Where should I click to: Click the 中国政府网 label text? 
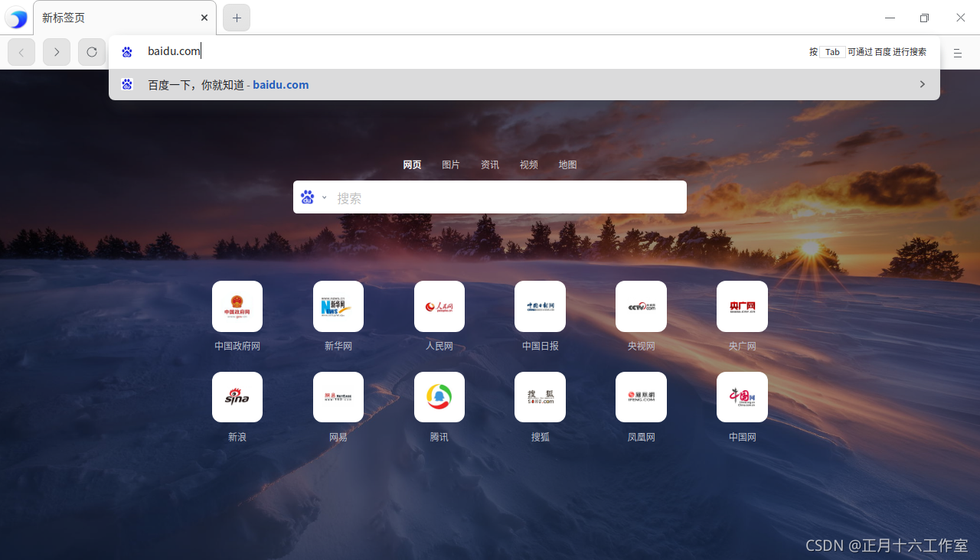pyautogui.click(x=237, y=346)
